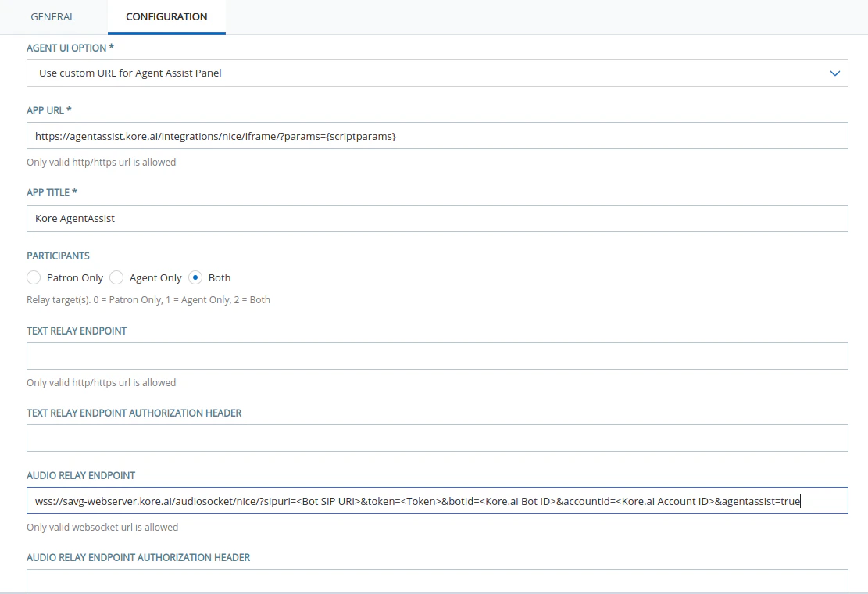Click the agentassist iframe URL text

coord(215,135)
